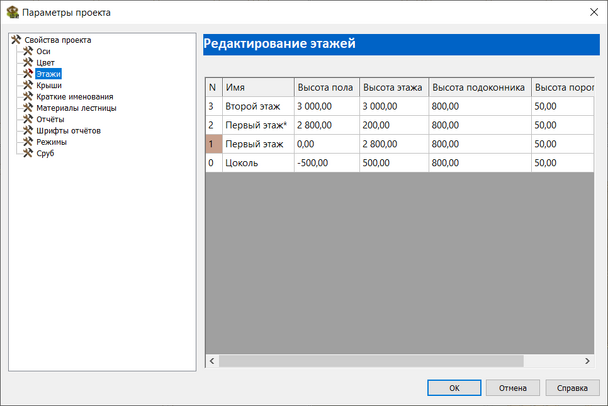608x406 pixels.
Task: Open the Отчёты settings page
Action: 50,119
